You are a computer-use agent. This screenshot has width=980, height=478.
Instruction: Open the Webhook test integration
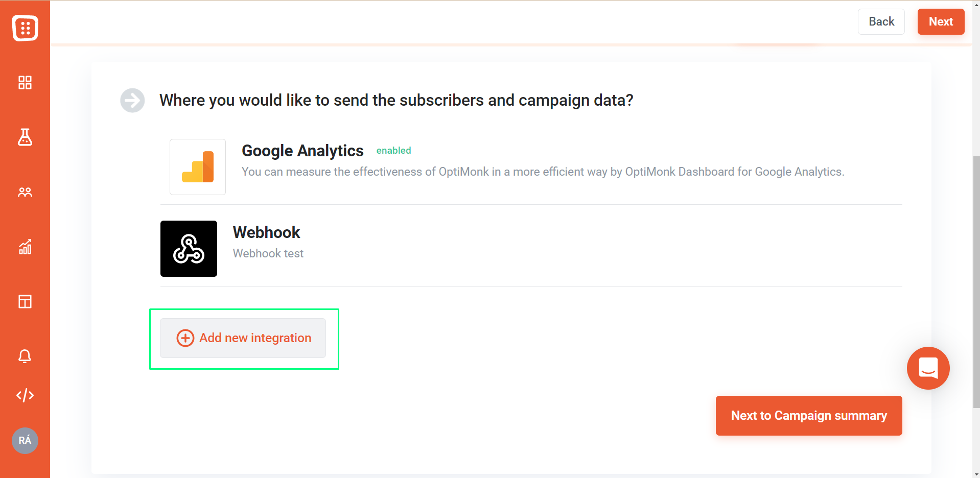(x=268, y=253)
